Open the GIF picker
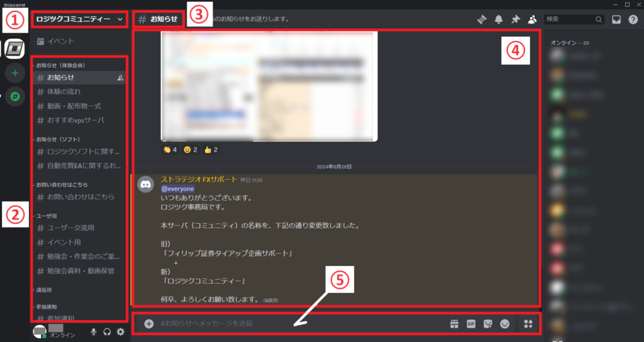This screenshot has height=342, width=644. coord(470,324)
